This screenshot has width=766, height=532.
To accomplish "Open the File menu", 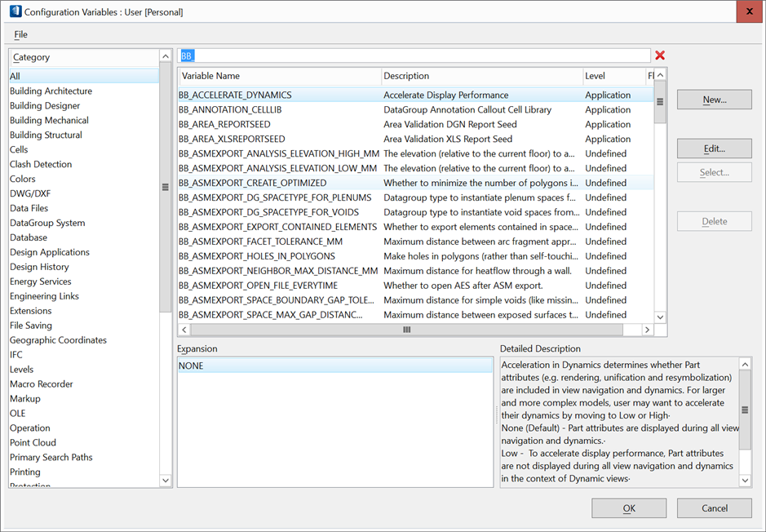I will (x=20, y=34).
